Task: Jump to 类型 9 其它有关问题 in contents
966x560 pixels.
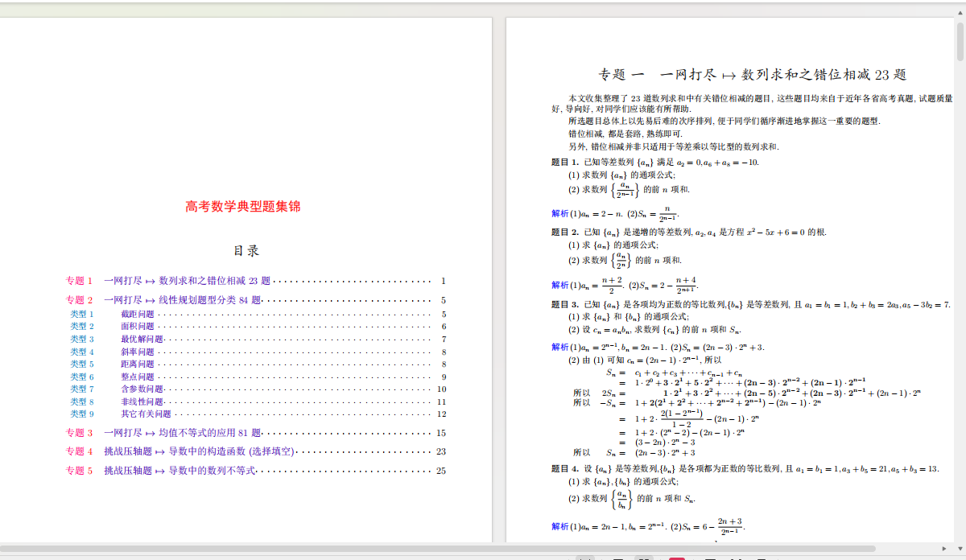Action: click(258, 414)
